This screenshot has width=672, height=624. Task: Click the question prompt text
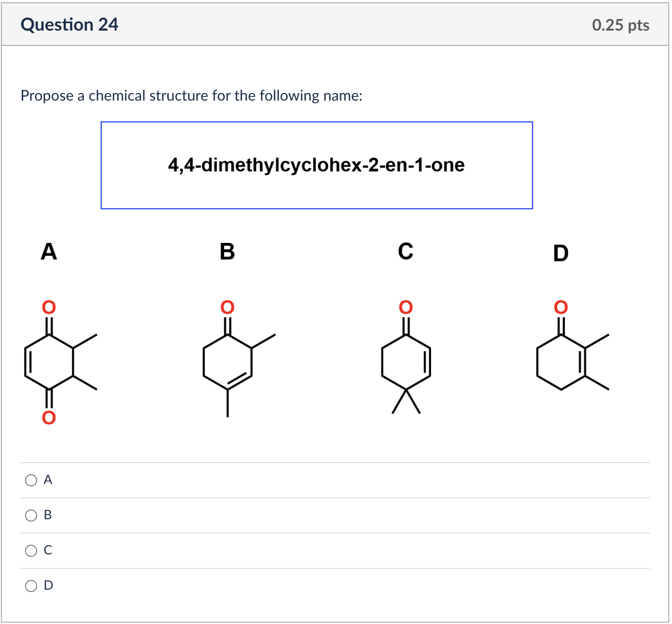[x=191, y=96]
